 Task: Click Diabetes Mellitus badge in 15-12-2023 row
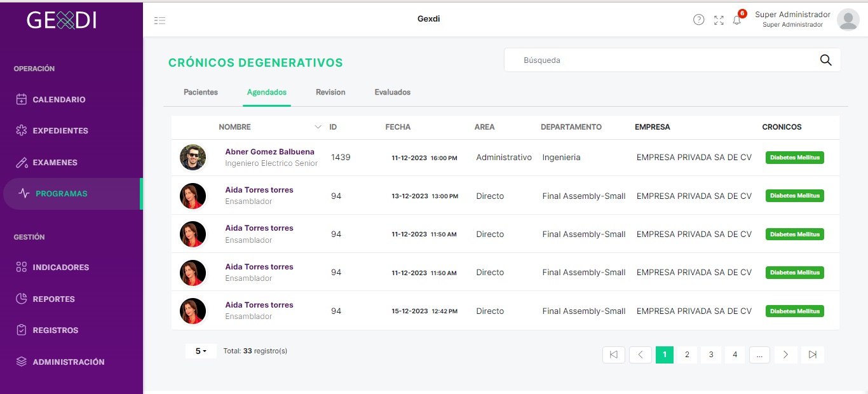pyautogui.click(x=794, y=311)
